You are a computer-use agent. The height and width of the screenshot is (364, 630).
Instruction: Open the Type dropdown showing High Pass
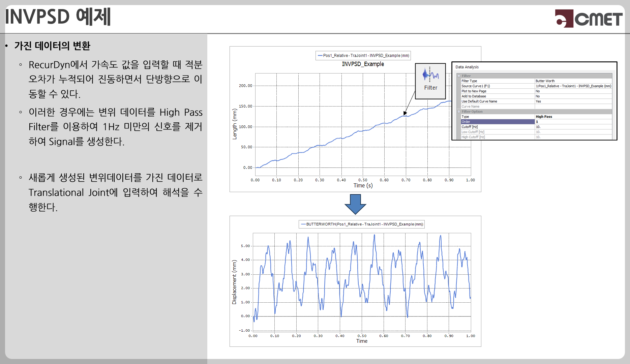[573, 117]
